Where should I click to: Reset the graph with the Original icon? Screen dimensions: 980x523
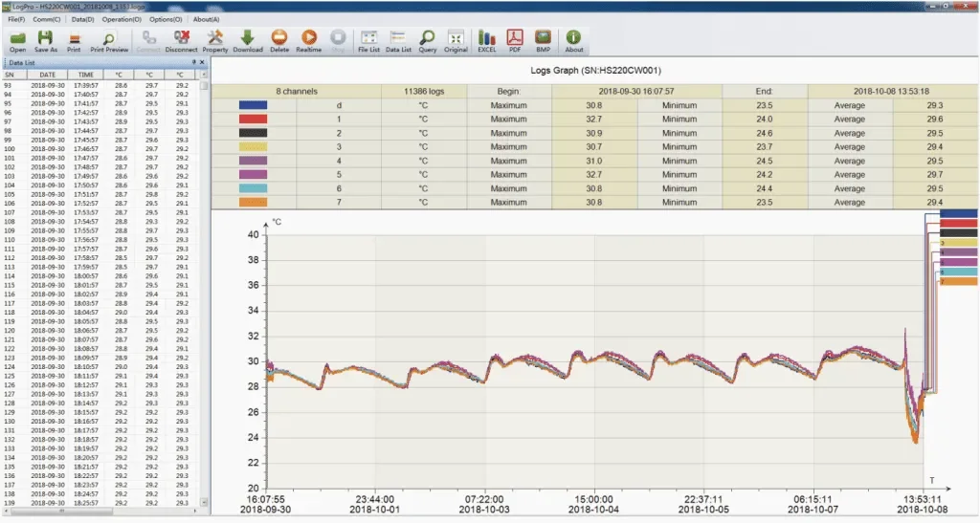pyautogui.click(x=456, y=38)
